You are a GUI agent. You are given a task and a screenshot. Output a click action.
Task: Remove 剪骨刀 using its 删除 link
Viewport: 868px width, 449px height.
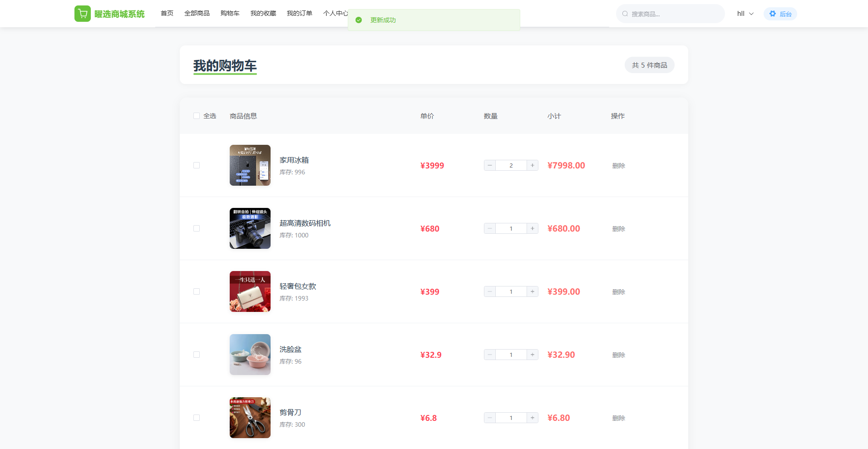click(x=618, y=418)
